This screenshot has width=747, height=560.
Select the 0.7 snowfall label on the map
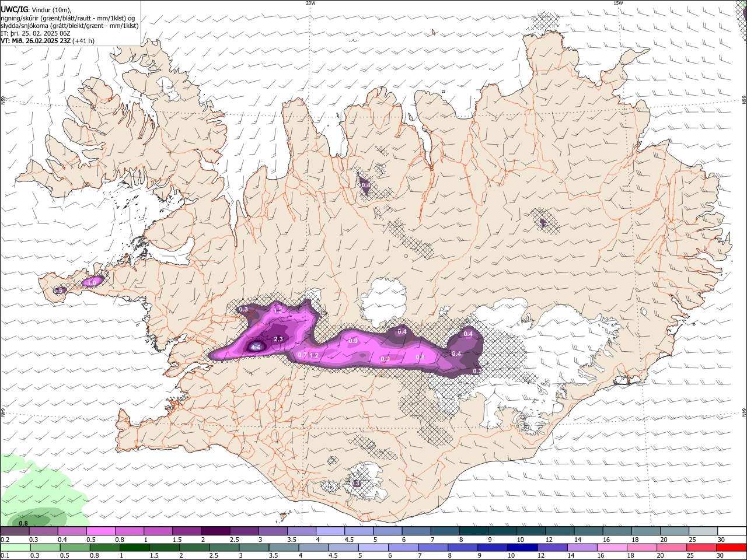pyautogui.click(x=302, y=355)
